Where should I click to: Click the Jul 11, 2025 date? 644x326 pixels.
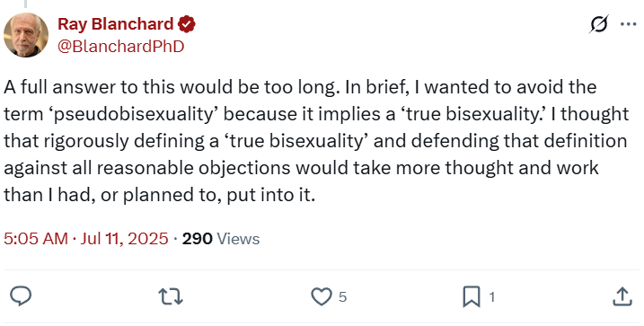click(124, 239)
